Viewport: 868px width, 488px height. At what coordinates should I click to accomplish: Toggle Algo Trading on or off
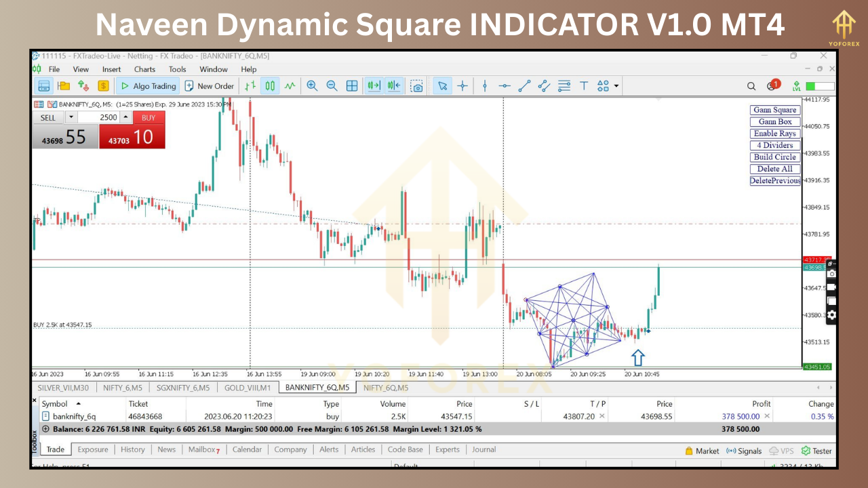point(148,86)
